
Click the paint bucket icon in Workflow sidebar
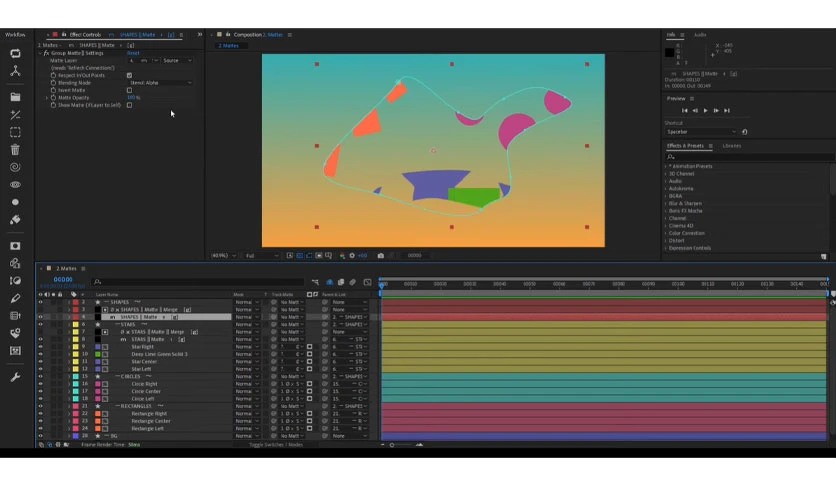pyautogui.click(x=15, y=220)
